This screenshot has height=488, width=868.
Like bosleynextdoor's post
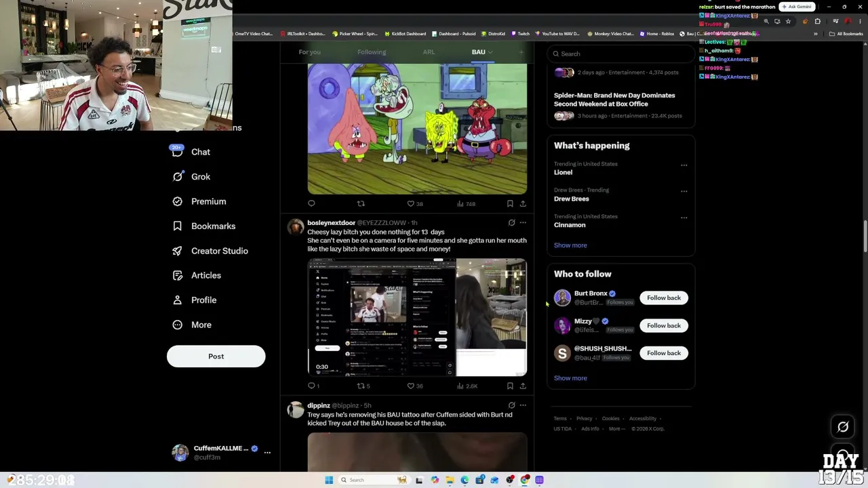[x=414, y=386]
